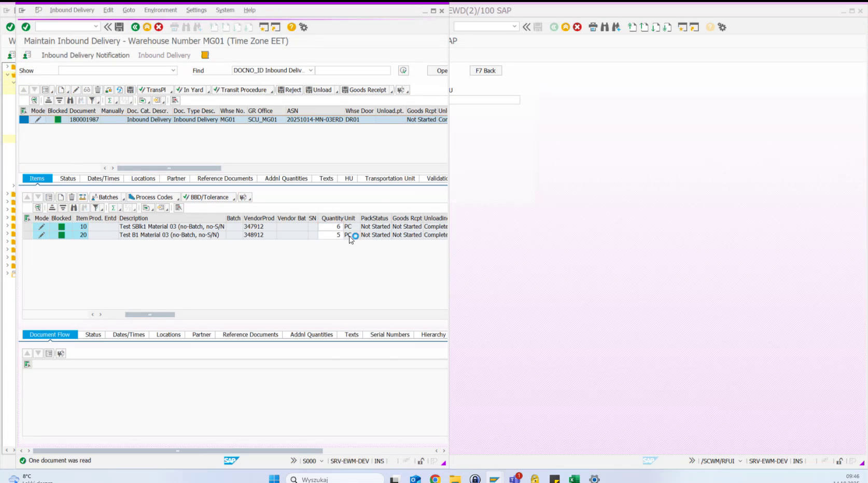Click the Process Codes button
This screenshot has height=483, width=868.
pyautogui.click(x=152, y=197)
